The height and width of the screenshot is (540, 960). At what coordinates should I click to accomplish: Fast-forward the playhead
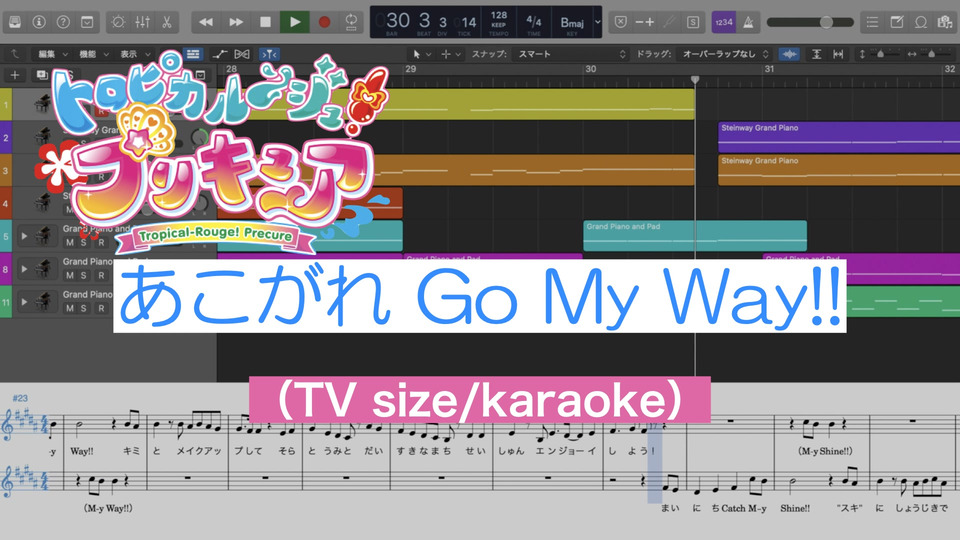pos(236,22)
